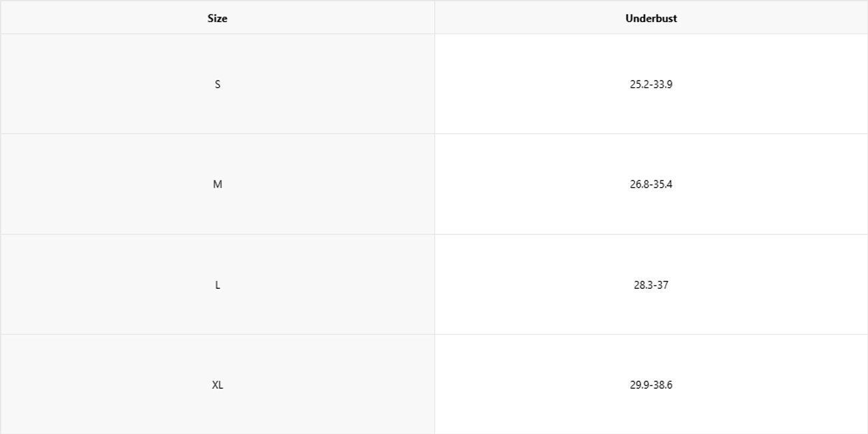The image size is (868, 434).
Task: Pick the underbust range for size XL
Action: pyautogui.click(x=651, y=385)
